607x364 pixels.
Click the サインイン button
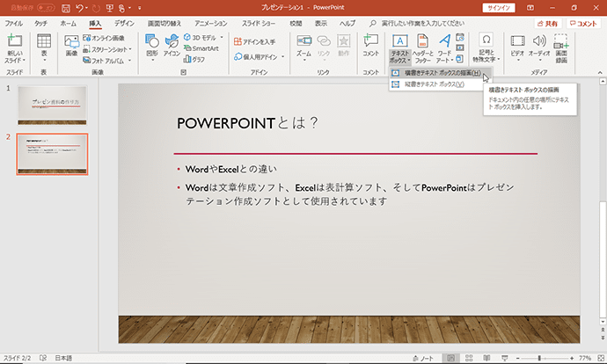499,8
